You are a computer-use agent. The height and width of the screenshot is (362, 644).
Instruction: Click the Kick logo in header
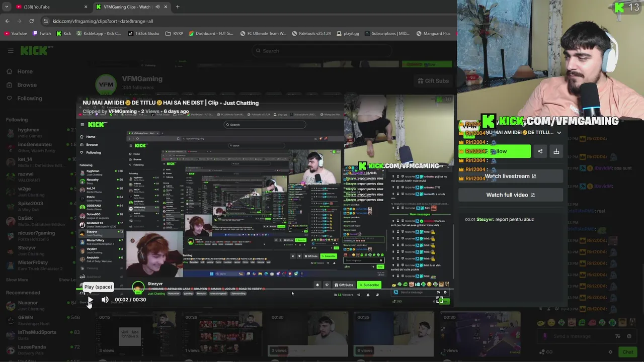click(36, 51)
